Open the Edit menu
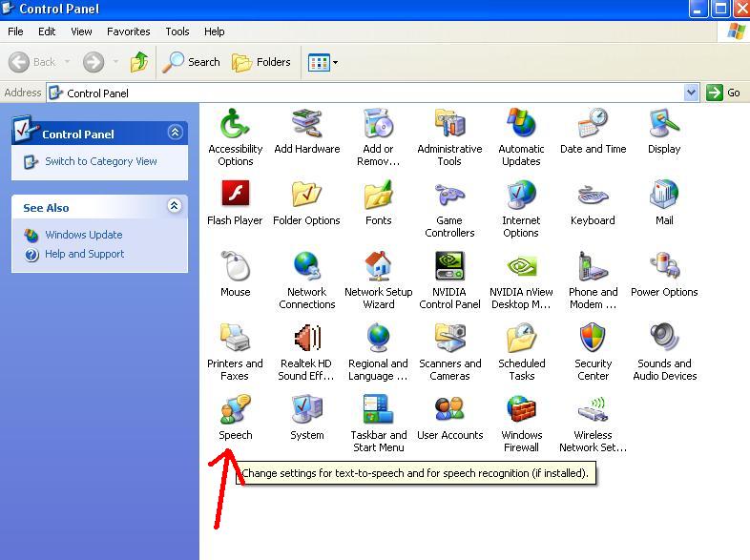Image resolution: width=750 pixels, height=560 pixels. (47, 31)
